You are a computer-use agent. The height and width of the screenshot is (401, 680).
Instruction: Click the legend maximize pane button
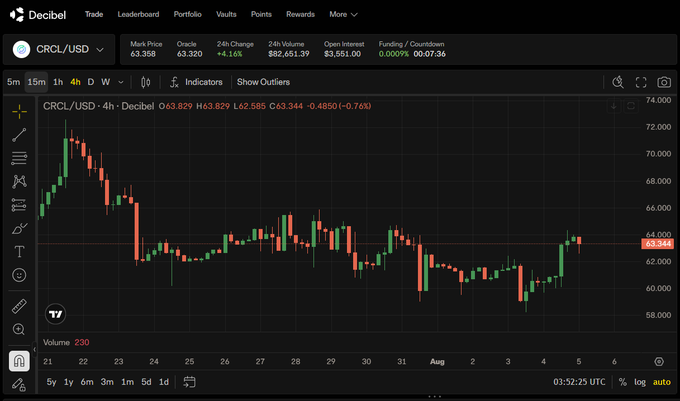tap(631, 106)
